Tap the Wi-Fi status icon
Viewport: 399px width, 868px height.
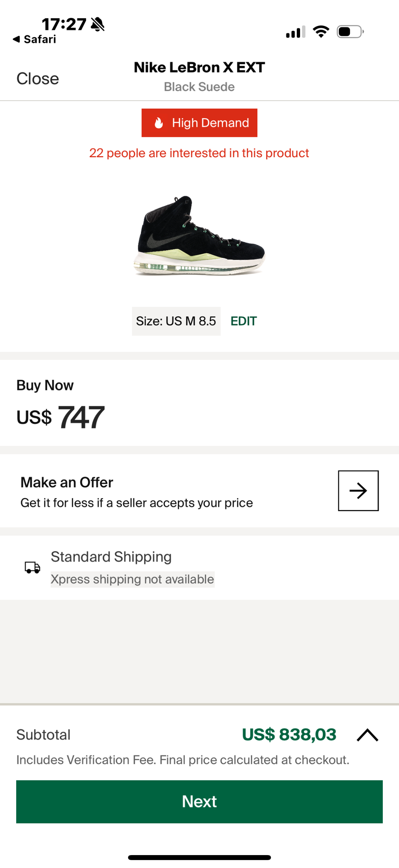pyautogui.click(x=321, y=32)
